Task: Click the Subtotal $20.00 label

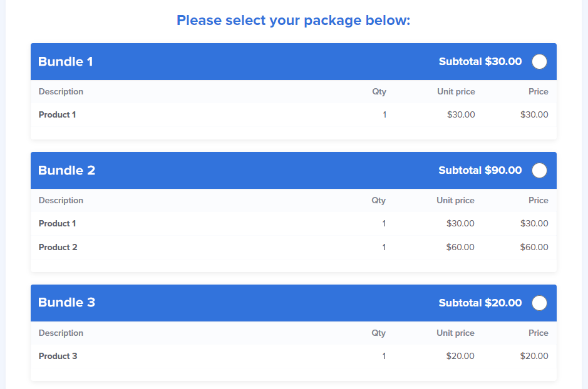Action: coord(480,303)
